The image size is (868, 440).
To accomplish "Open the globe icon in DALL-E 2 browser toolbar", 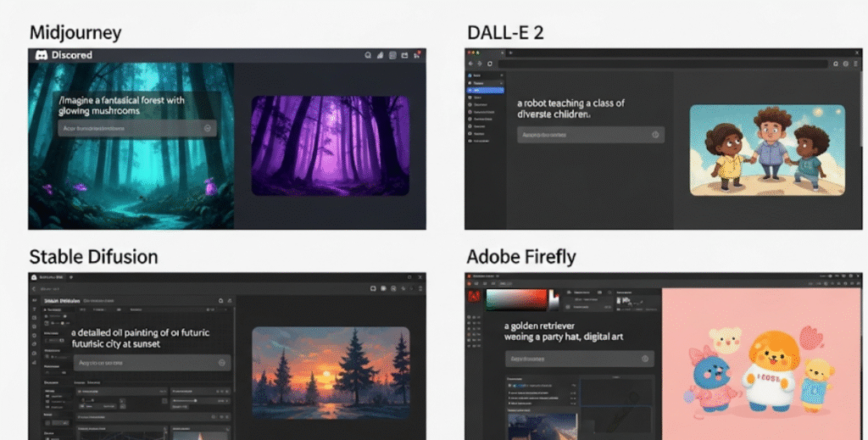I will tap(846, 64).
